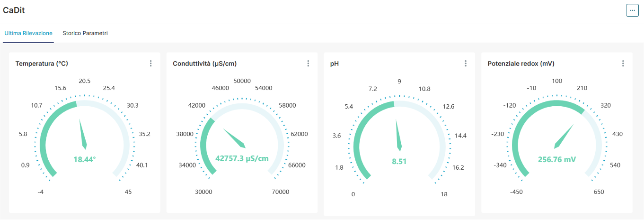Switch to the Storico Parametri tab
This screenshot has height=220, width=644.
pos(85,34)
